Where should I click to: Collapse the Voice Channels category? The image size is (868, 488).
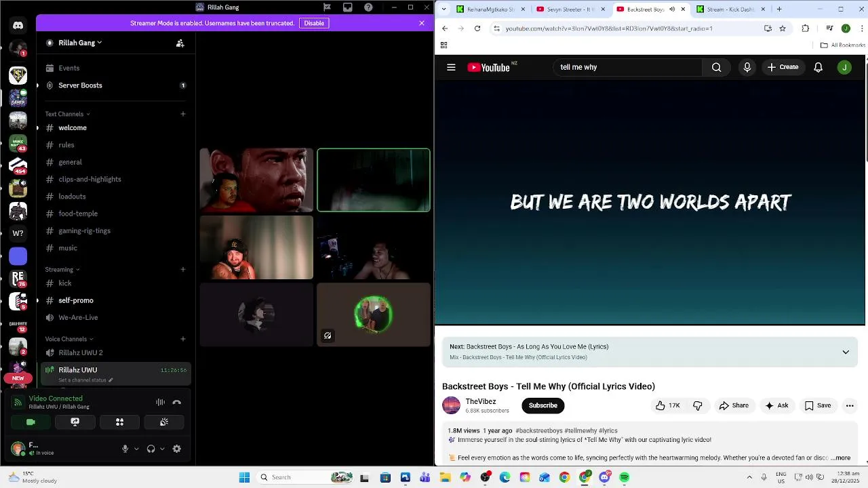(69, 339)
